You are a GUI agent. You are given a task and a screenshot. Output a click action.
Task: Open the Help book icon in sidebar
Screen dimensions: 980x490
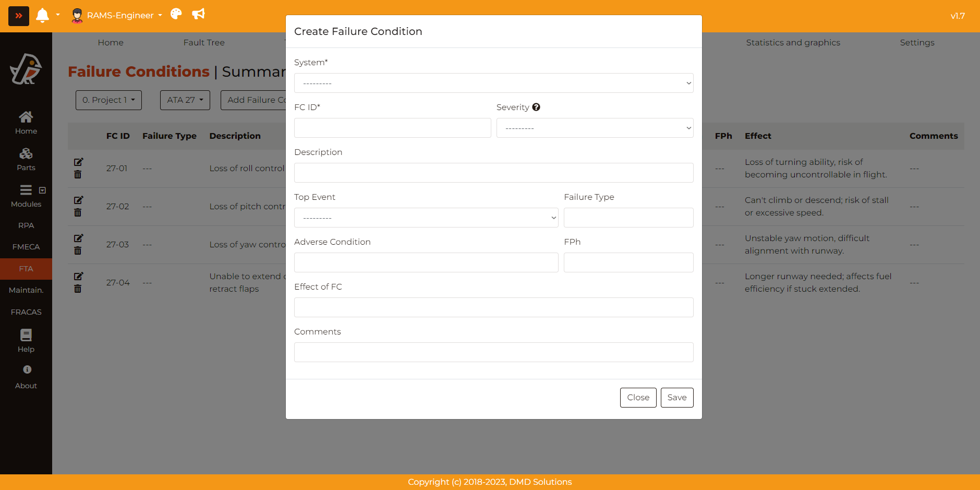tap(26, 340)
